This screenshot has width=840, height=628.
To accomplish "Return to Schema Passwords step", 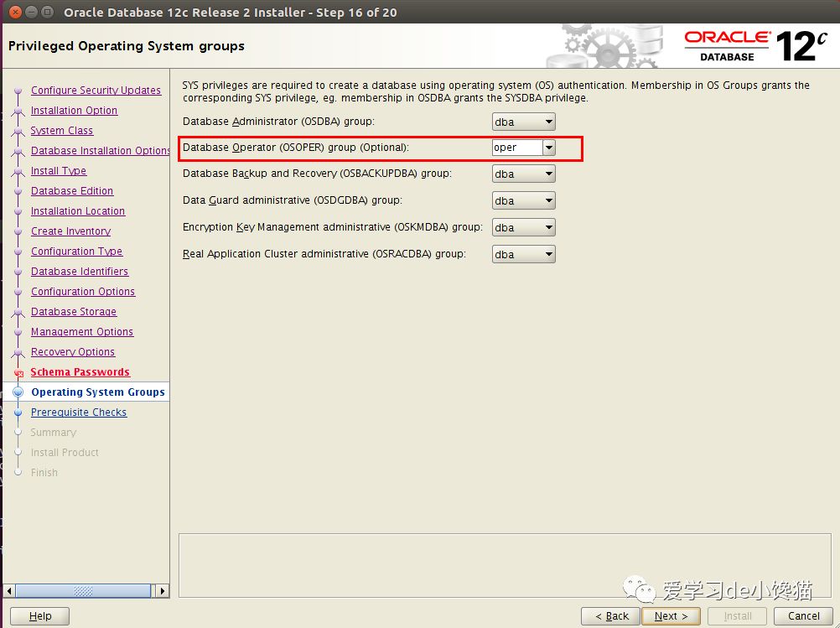I will tap(80, 372).
